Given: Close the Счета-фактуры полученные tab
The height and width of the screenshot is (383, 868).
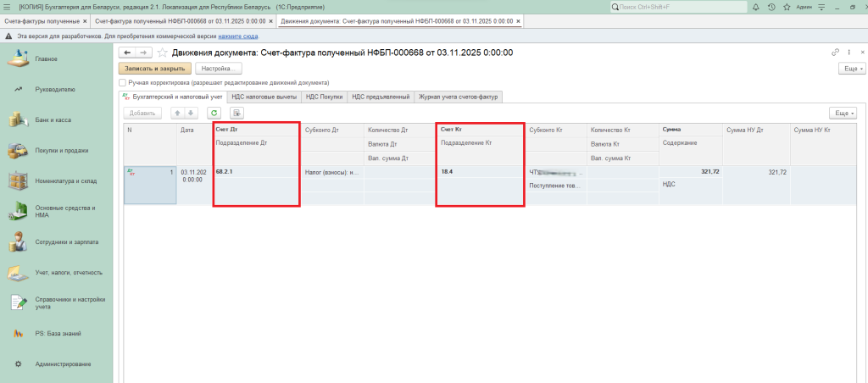Looking at the screenshot, I should (x=84, y=19).
